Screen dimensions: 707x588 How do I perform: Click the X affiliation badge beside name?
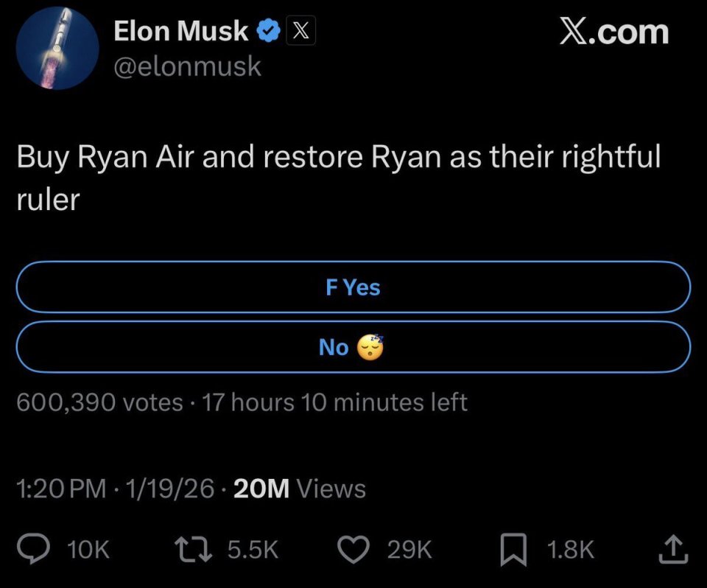[299, 31]
